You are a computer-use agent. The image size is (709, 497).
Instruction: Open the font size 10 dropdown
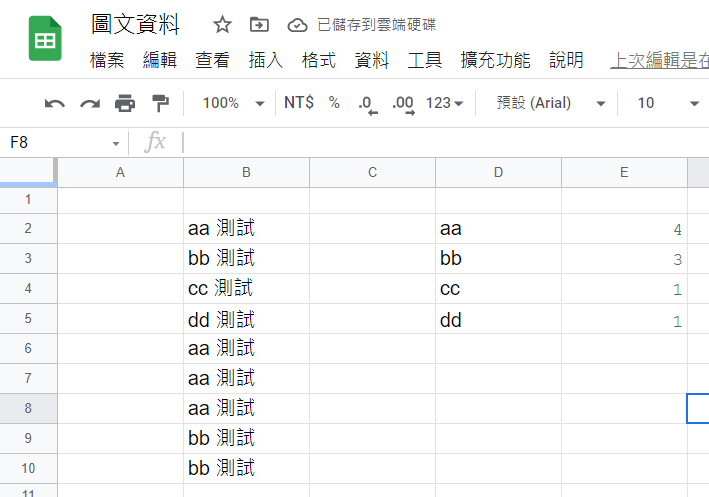click(668, 103)
